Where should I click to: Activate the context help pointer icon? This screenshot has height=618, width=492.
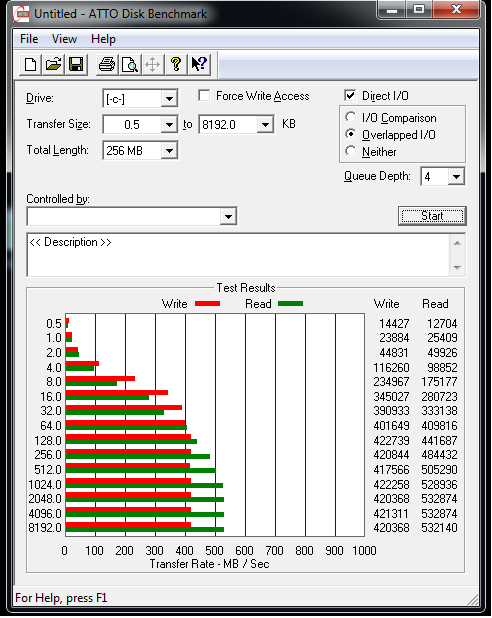pyautogui.click(x=199, y=64)
